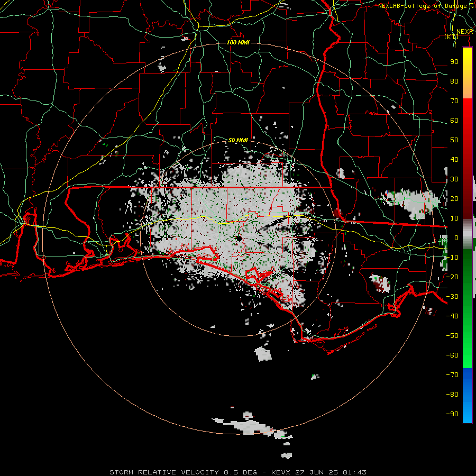Click the -90 value on velocity scale
Image resolution: width=476 pixels, height=476 pixels.
[x=452, y=414]
